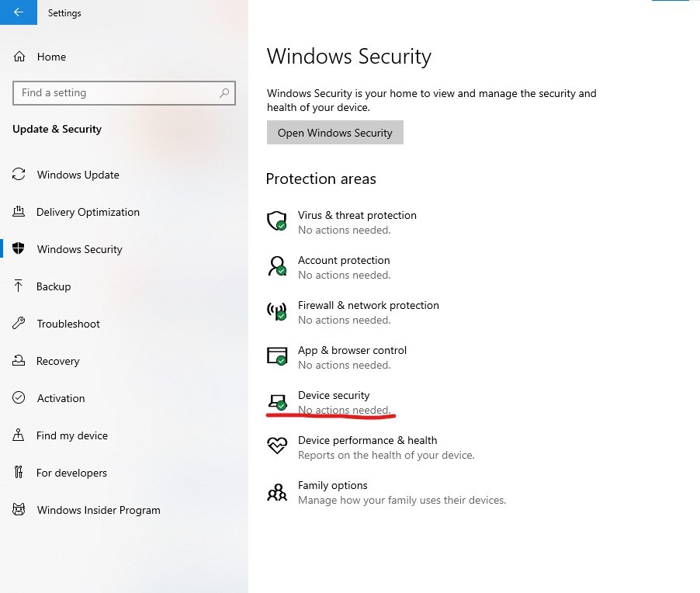This screenshot has height=593, width=700.
Task: Go to Settings Home
Action: tap(50, 57)
